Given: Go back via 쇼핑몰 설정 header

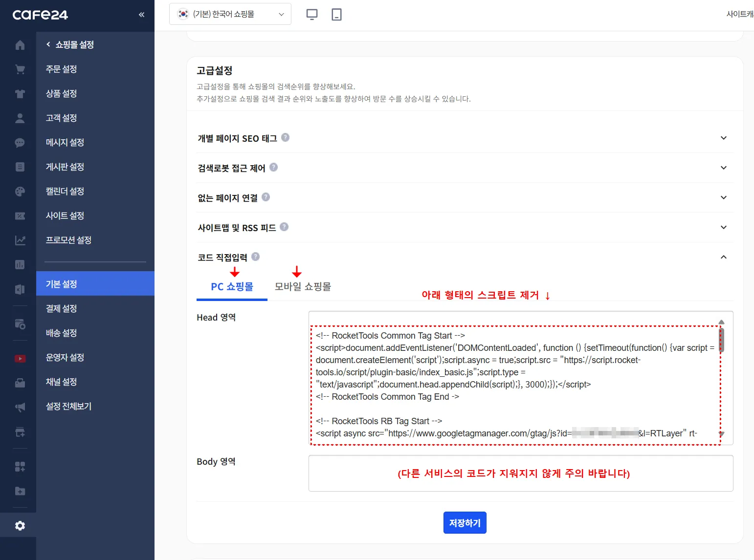Looking at the screenshot, I should click(70, 44).
